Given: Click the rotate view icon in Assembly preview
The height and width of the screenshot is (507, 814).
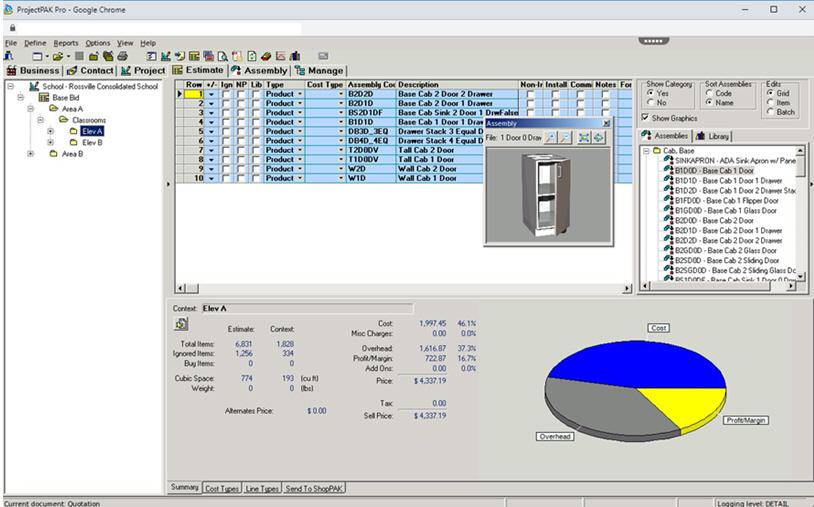Looking at the screenshot, I should 599,138.
